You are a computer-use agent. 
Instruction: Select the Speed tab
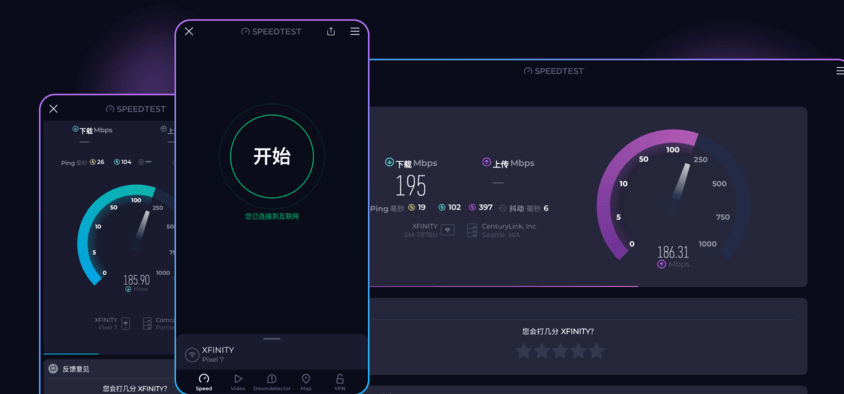(x=203, y=382)
